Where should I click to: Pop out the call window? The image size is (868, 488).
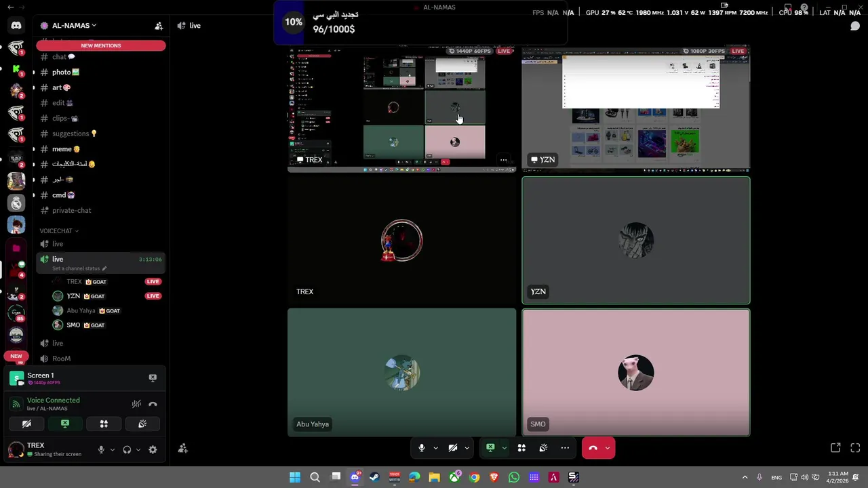click(835, 448)
